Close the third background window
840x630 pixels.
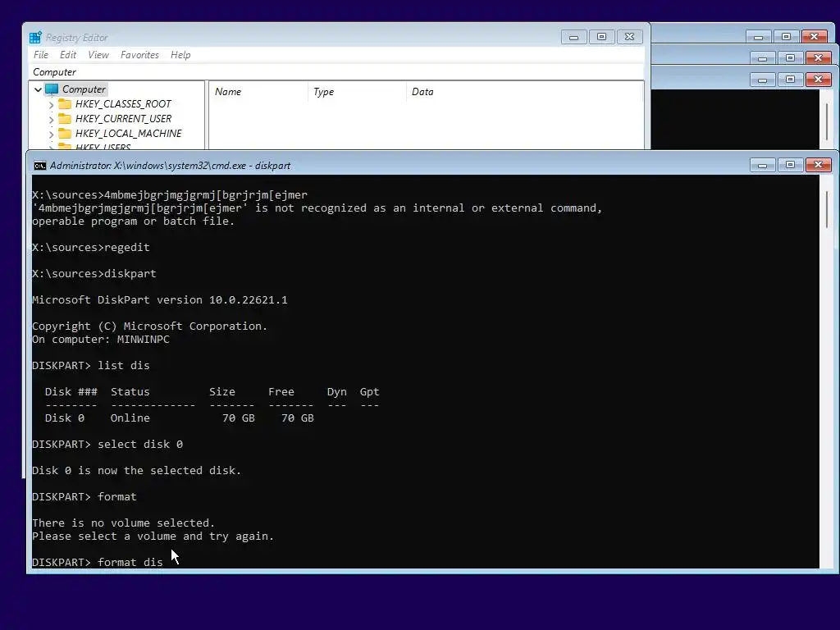[818, 80]
